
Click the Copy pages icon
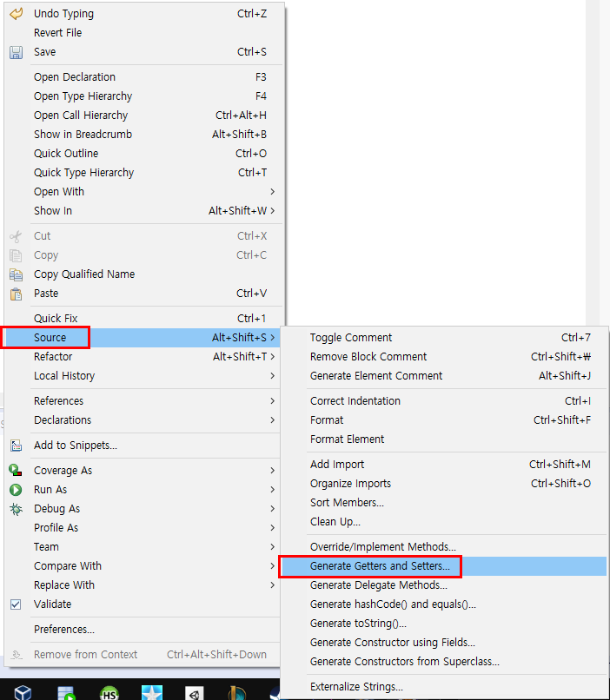coord(17,255)
